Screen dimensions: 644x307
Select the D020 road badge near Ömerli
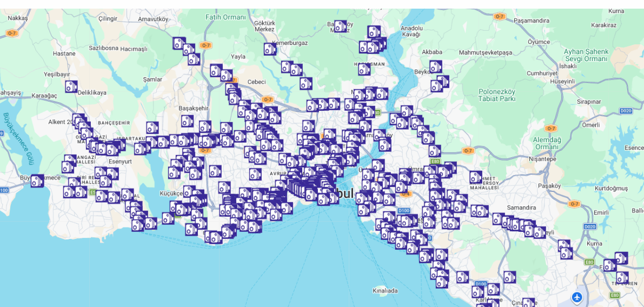[626, 111]
